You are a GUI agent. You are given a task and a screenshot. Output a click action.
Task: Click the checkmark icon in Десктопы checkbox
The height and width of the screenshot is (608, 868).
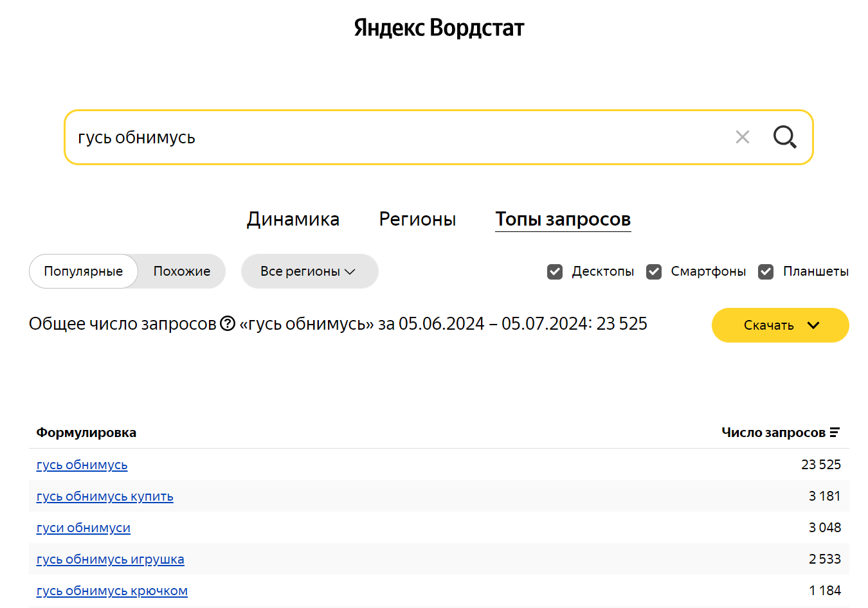(x=554, y=272)
